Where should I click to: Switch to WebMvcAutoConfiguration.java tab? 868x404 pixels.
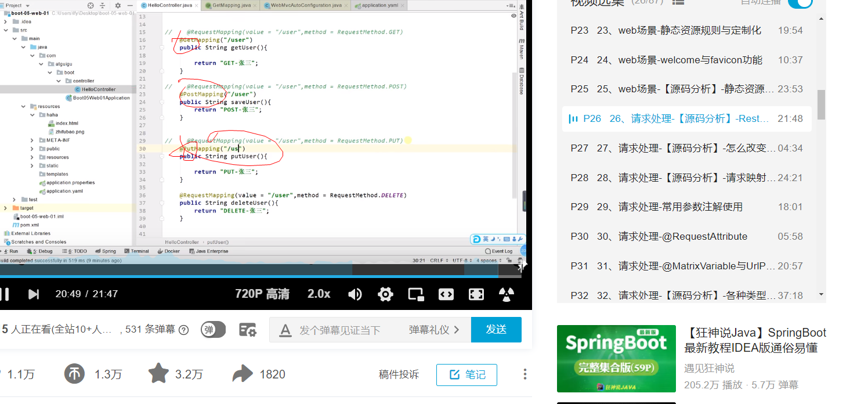pos(306,5)
